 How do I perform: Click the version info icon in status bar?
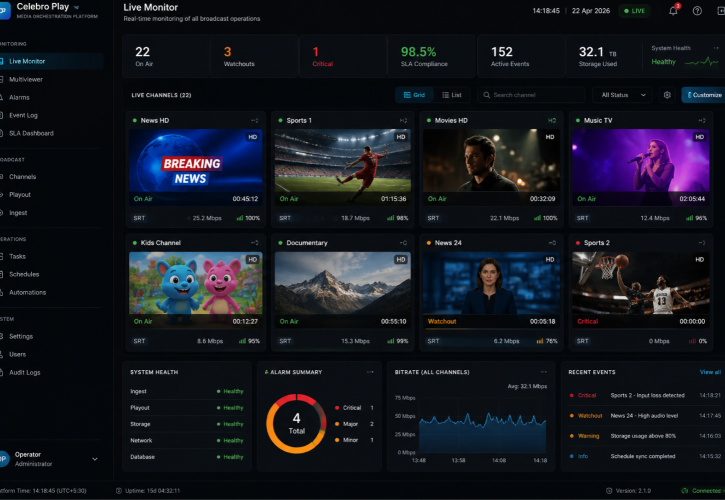click(609, 491)
